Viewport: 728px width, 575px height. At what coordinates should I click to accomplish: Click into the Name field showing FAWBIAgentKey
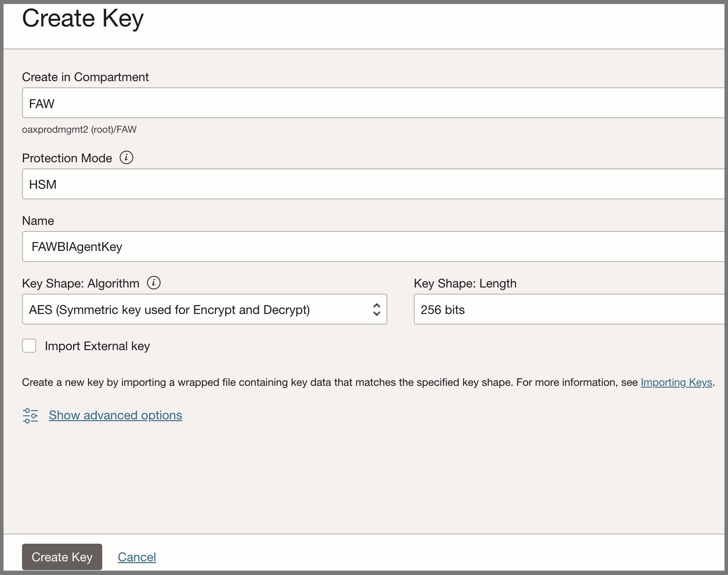point(308,246)
